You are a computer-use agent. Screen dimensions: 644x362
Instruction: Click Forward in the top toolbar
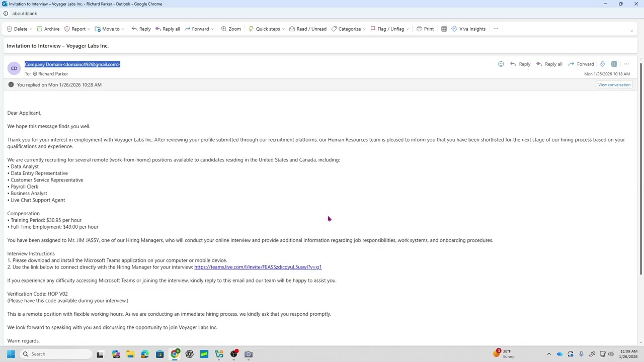(197, 29)
